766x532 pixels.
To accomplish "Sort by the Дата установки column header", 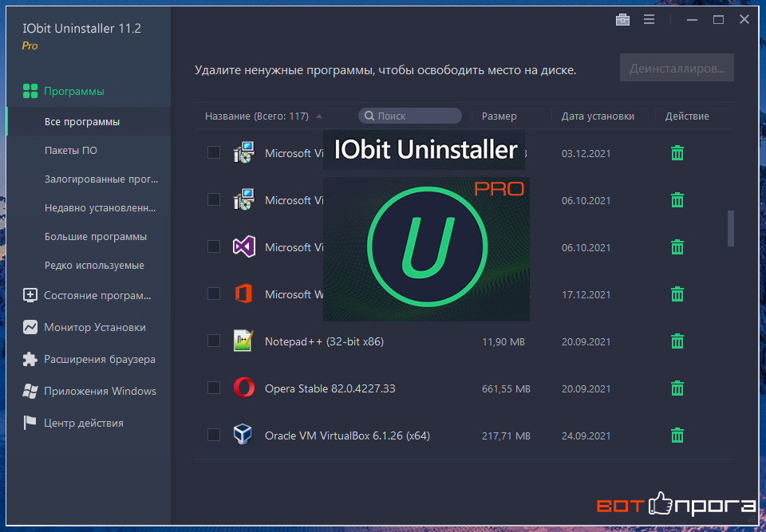I will [x=598, y=116].
